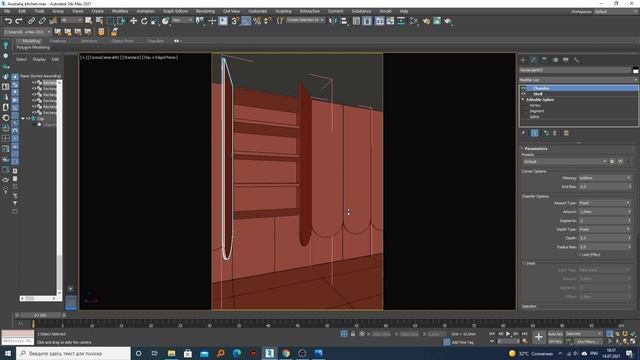This screenshot has width=640, height=360.
Task: Activate the Select and Move tool
Action: [x=133, y=21]
